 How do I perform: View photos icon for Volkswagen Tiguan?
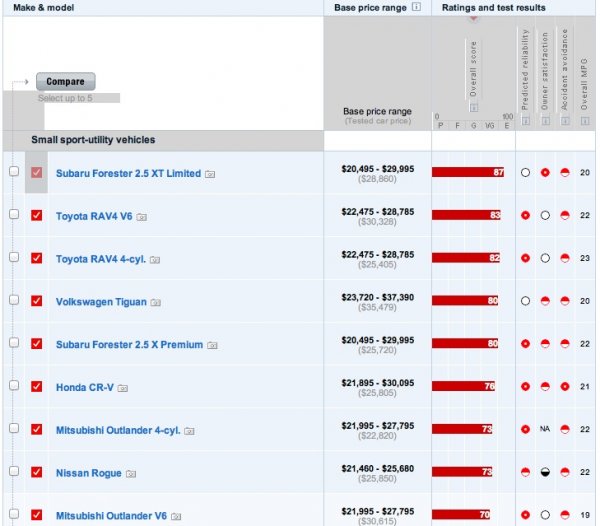click(156, 301)
